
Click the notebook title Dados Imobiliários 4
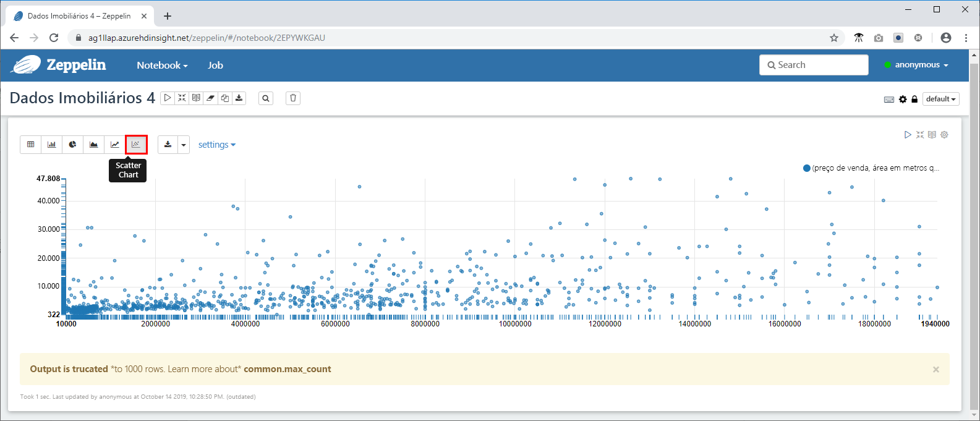pyautogui.click(x=82, y=98)
